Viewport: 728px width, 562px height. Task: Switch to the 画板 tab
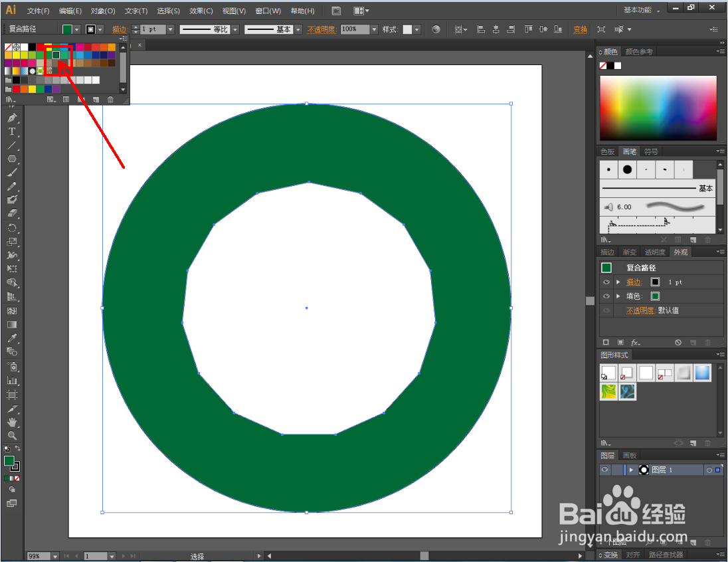tap(629, 455)
